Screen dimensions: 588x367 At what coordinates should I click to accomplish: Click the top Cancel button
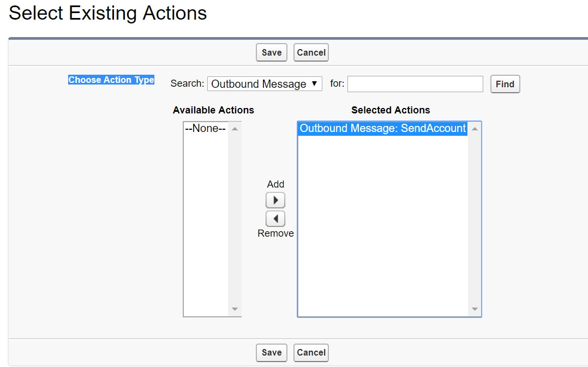(x=310, y=52)
